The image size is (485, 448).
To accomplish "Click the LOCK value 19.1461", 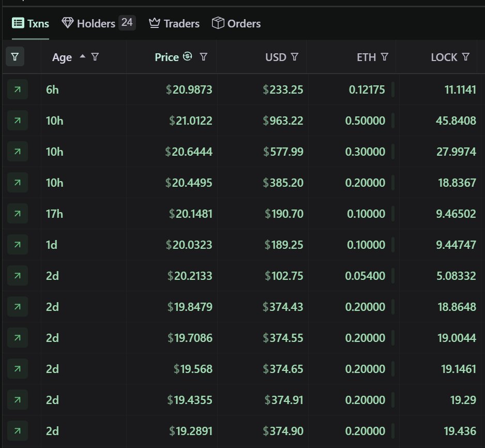I will click(x=459, y=369).
